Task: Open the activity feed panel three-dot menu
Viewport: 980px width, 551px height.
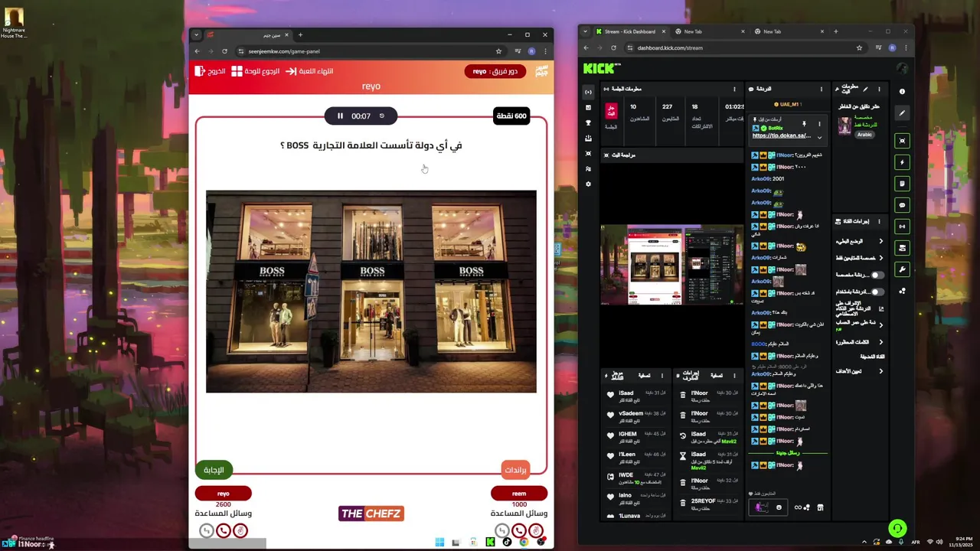Action: (x=662, y=376)
